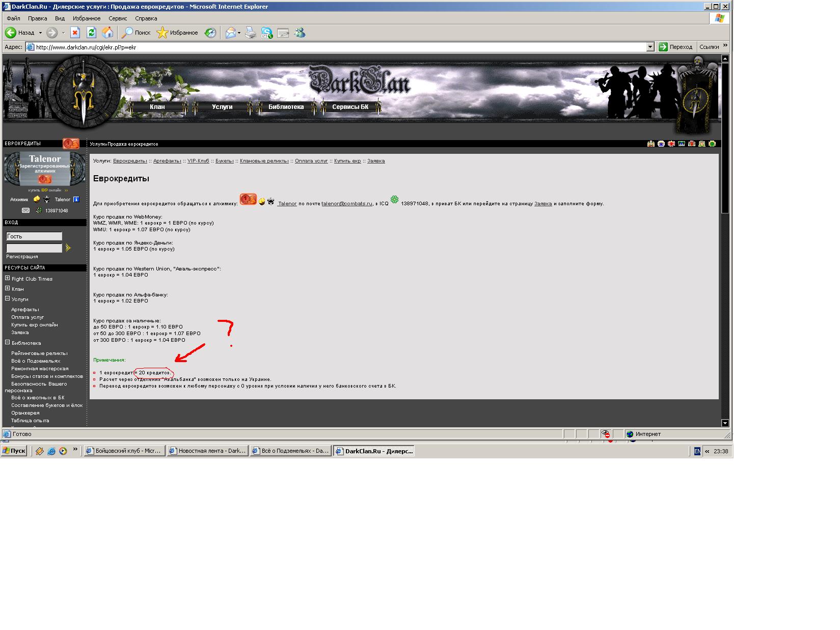Click the Mail envelope toolbar icon
This screenshot has width=840, height=630.
231,33
